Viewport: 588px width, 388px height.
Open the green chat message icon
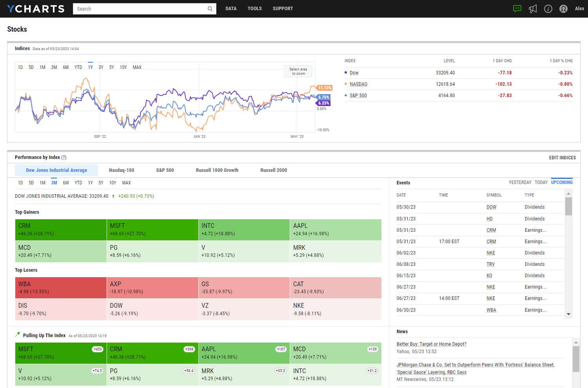(517, 9)
